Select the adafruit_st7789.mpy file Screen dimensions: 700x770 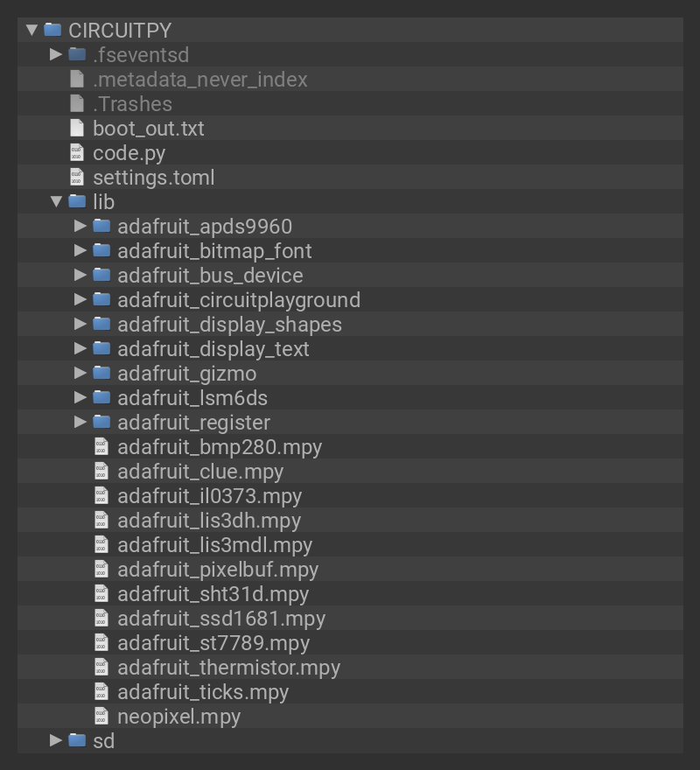coord(213,642)
